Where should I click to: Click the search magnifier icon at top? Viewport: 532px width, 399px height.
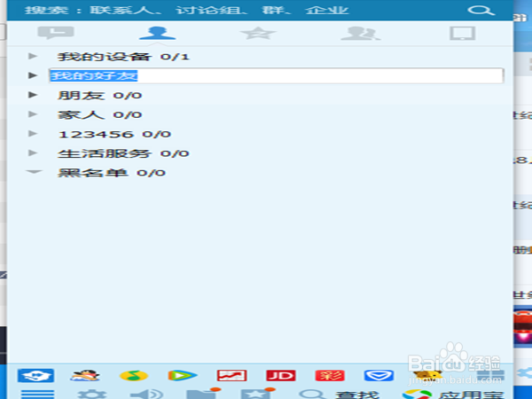click(x=481, y=10)
